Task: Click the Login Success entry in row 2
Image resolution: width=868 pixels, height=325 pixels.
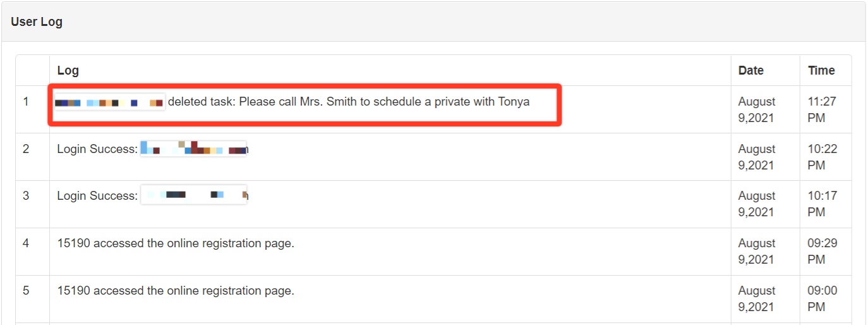Action: pyautogui.click(x=152, y=149)
